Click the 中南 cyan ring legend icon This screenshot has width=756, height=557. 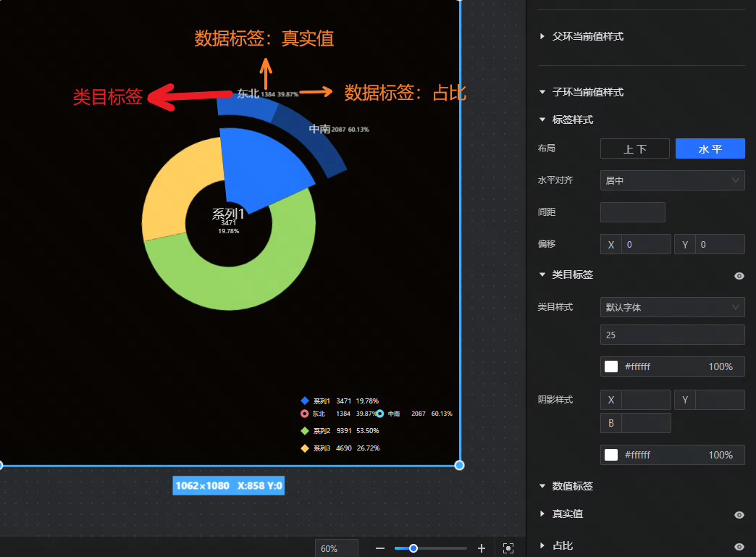(380, 414)
